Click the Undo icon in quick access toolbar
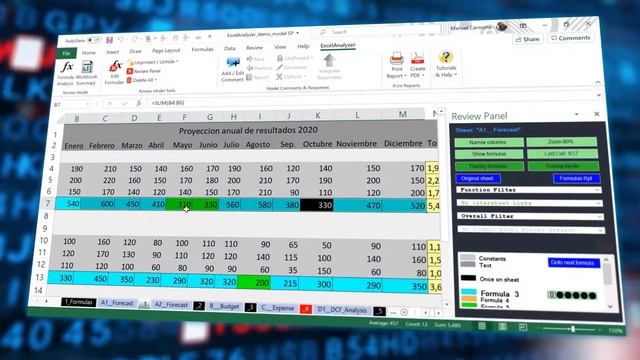The image size is (640, 360). point(121,40)
